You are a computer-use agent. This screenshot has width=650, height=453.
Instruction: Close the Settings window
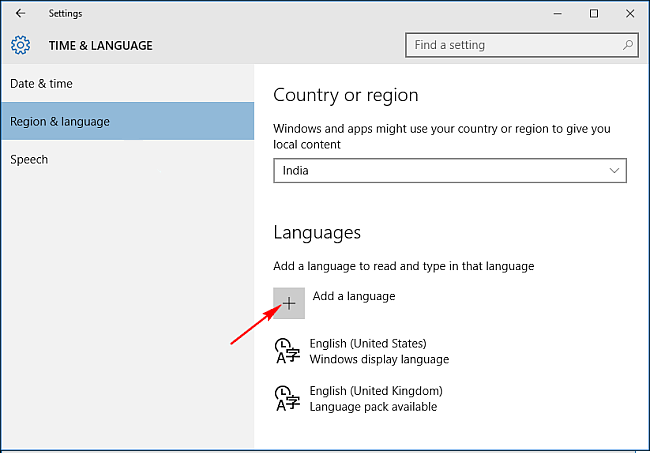click(x=630, y=14)
